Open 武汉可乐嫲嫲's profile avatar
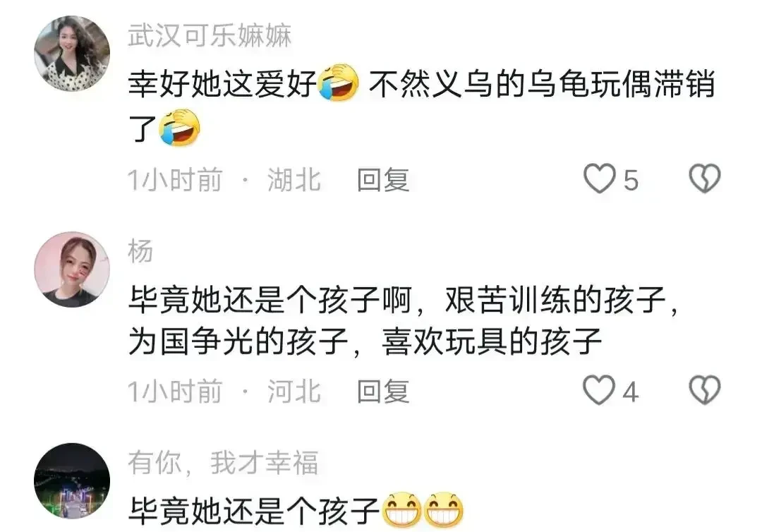The height and width of the screenshot is (532, 762). 72,54
